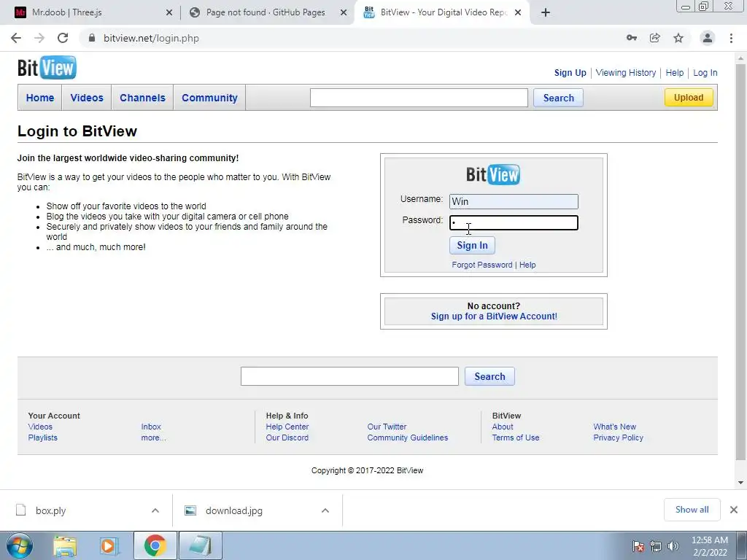Focus the top search box
Image resolution: width=747 pixels, height=560 pixels.
[x=419, y=98]
